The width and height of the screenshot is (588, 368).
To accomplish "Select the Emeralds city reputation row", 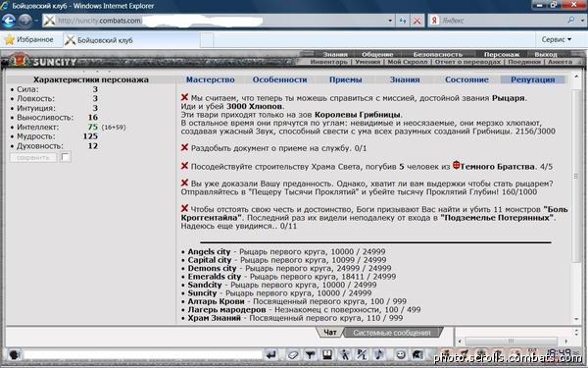I will (x=289, y=277).
